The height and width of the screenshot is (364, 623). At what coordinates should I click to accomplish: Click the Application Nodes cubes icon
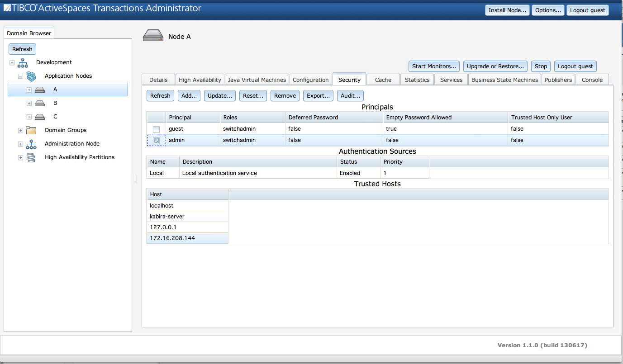click(x=31, y=76)
